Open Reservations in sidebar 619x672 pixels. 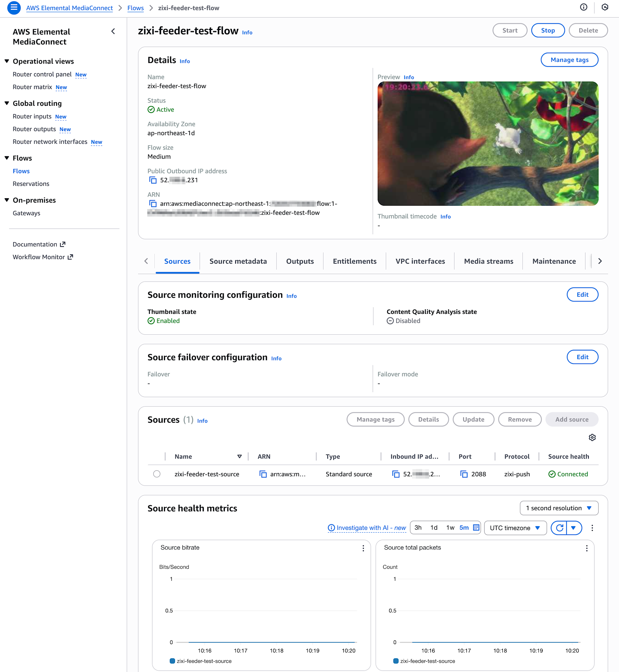31,184
